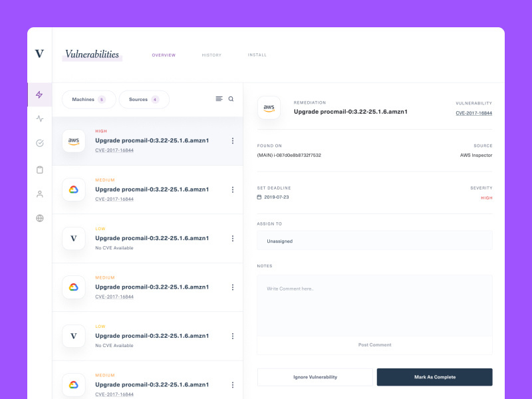Viewport: 532px width, 399px height.
Task: Click the Post Comment button
Action: coord(374,344)
